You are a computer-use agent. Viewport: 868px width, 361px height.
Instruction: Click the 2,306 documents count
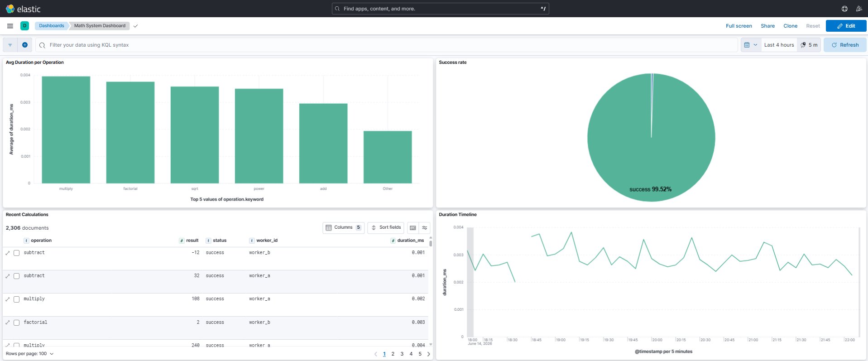pyautogui.click(x=27, y=228)
